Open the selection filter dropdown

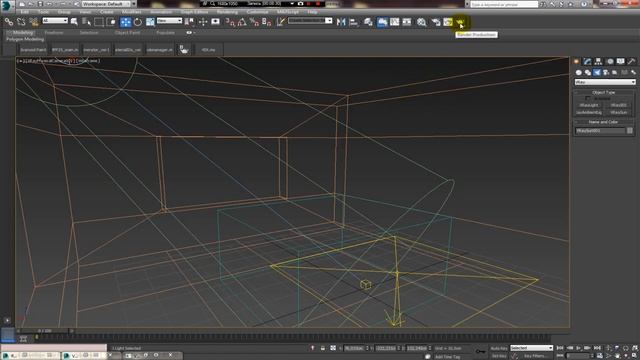[55, 21]
